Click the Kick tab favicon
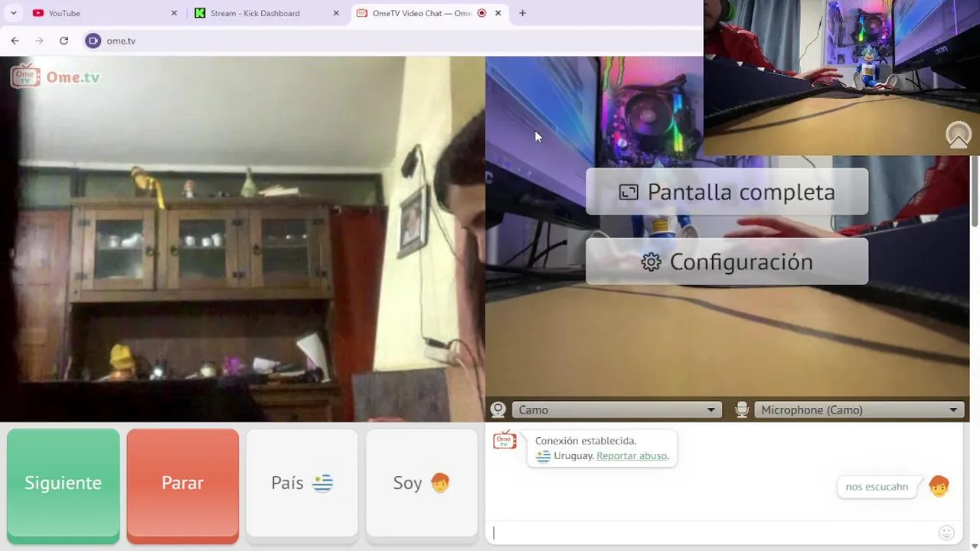Screen dimensions: 980x551 [200, 13]
